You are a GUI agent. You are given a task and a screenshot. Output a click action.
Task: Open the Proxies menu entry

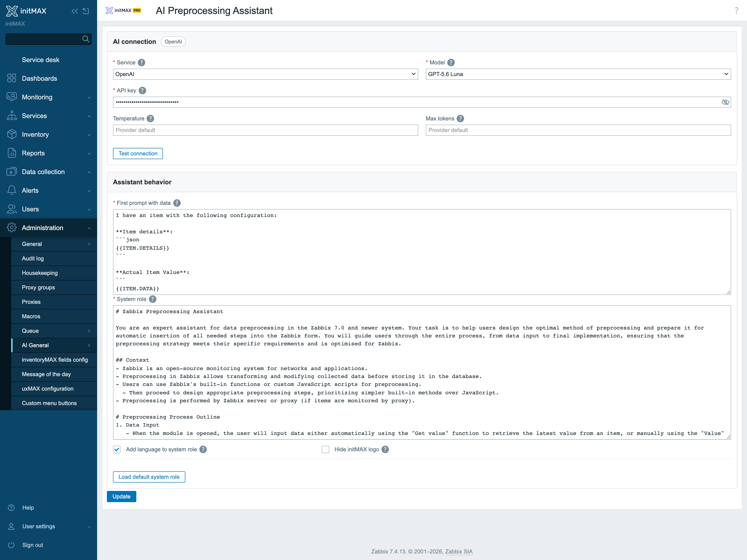54,302
